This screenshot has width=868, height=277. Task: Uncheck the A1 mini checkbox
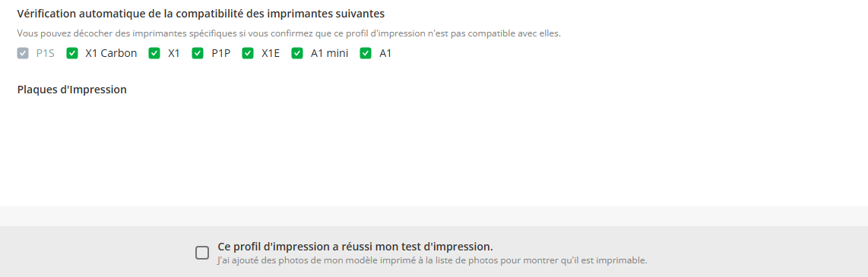coord(297,54)
